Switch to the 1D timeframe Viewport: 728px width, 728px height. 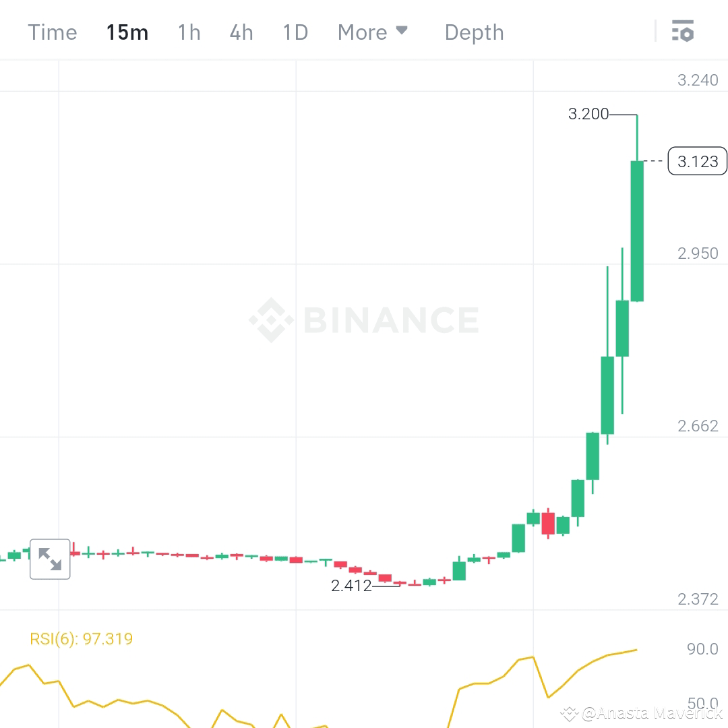tap(295, 32)
